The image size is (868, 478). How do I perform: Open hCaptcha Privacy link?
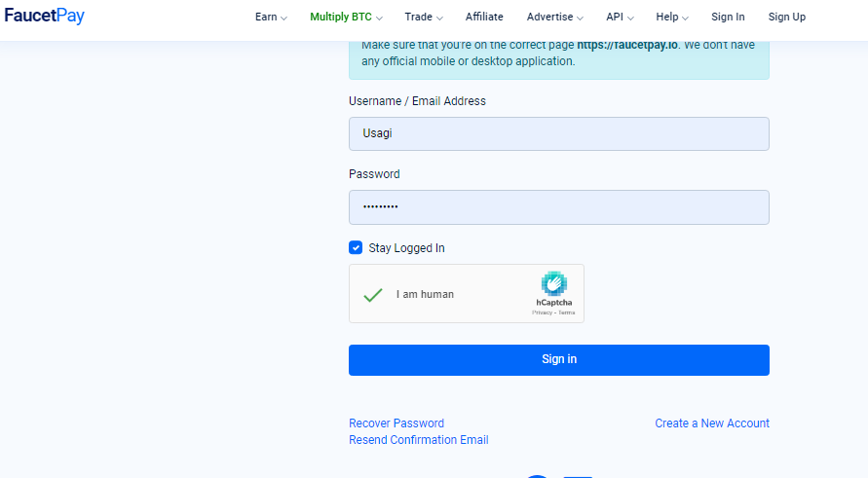click(542, 313)
